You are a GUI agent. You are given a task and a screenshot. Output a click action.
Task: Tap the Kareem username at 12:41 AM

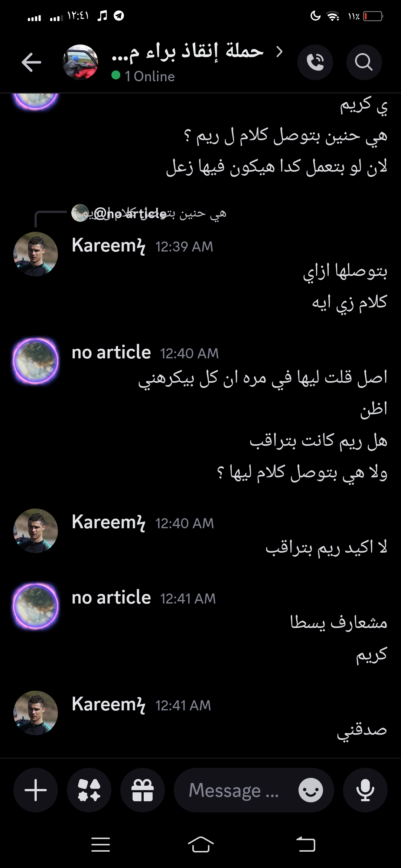(108, 704)
